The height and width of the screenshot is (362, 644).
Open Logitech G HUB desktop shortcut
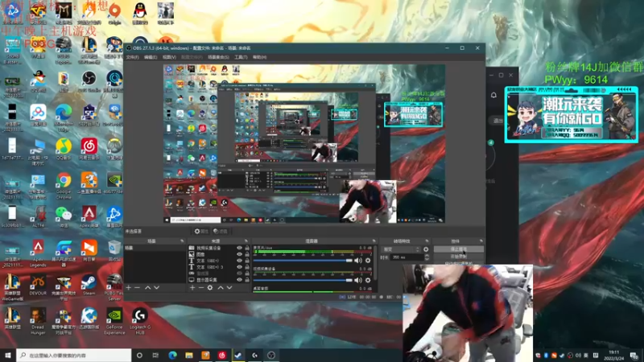139,321
